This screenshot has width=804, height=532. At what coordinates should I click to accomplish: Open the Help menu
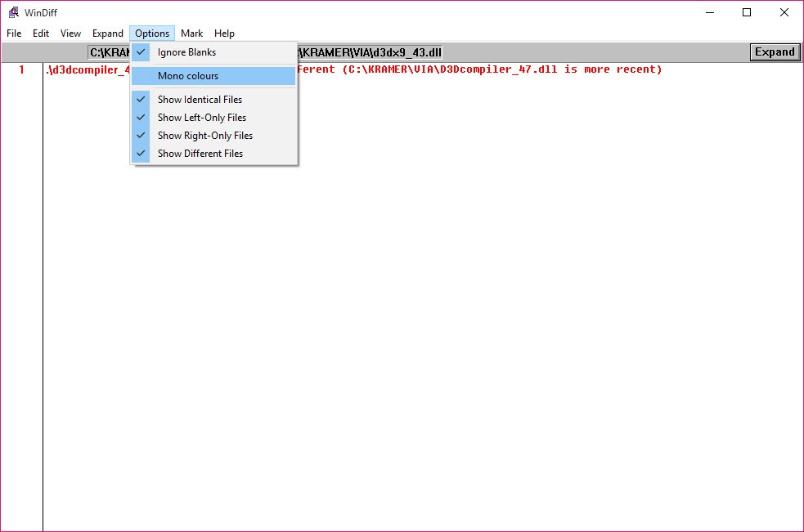[x=224, y=34]
